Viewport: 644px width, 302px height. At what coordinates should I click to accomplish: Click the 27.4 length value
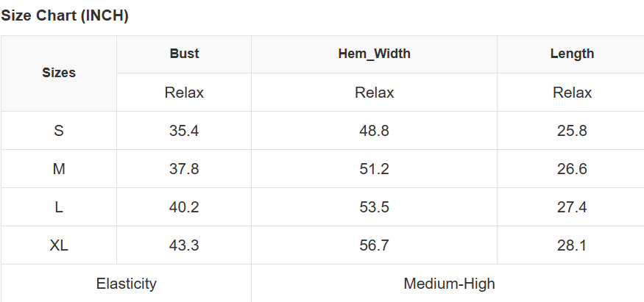click(x=572, y=207)
